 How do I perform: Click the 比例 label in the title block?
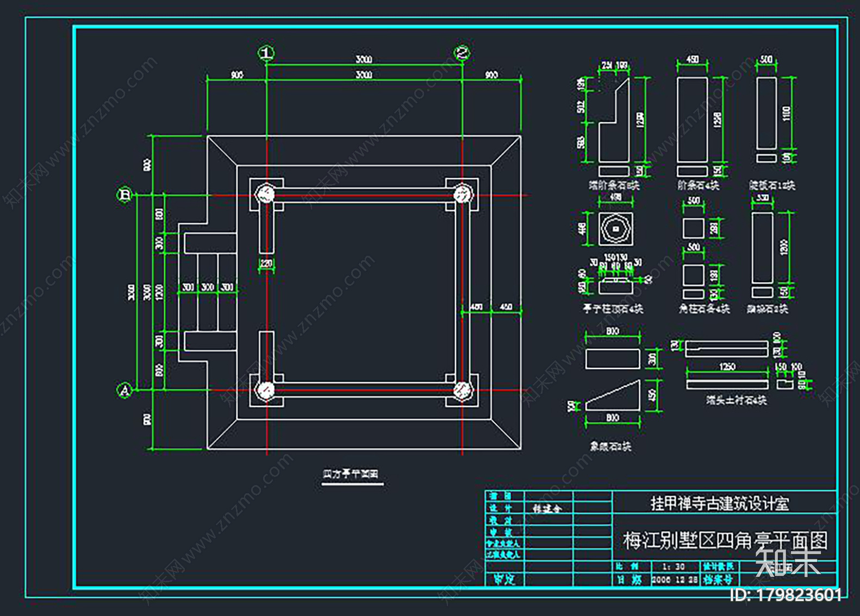628,566
